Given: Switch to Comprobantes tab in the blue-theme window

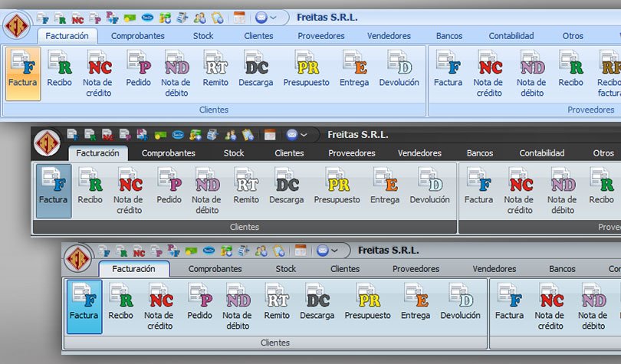Looking at the screenshot, I should pos(138,36).
